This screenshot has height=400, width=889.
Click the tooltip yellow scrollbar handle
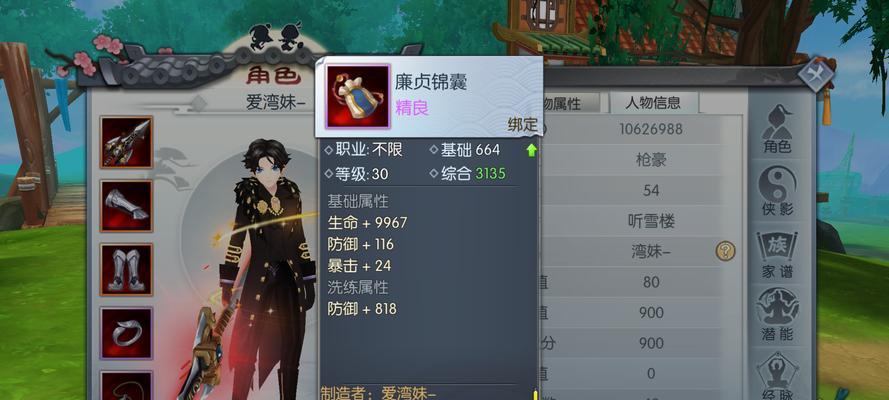535,394
